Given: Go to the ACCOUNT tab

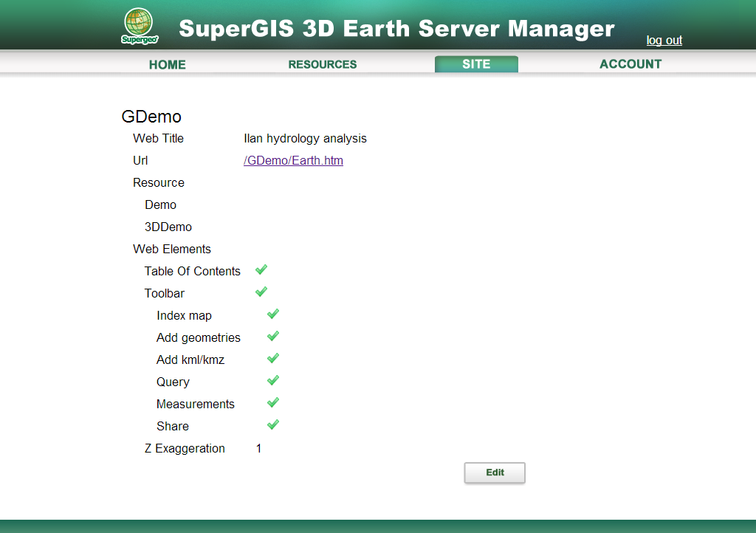Looking at the screenshot, I should tap(630, 64).
